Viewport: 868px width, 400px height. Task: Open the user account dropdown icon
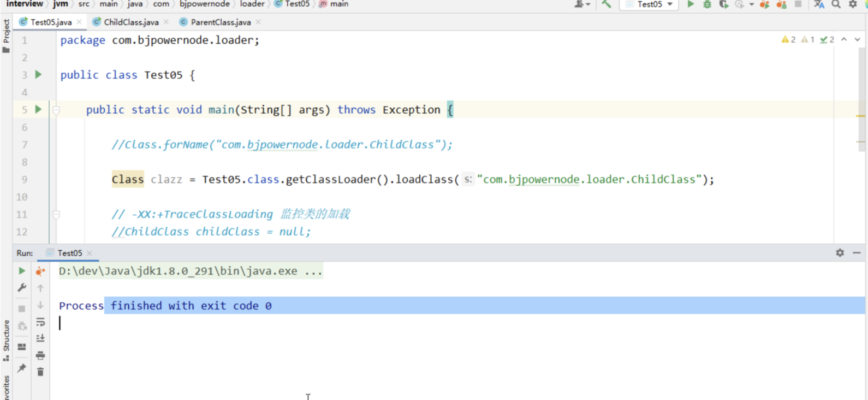582,4
